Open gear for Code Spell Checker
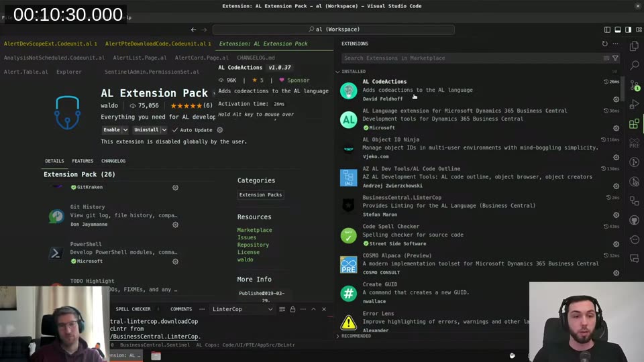This screenshot has width=644, height=362. click(616, 244)
